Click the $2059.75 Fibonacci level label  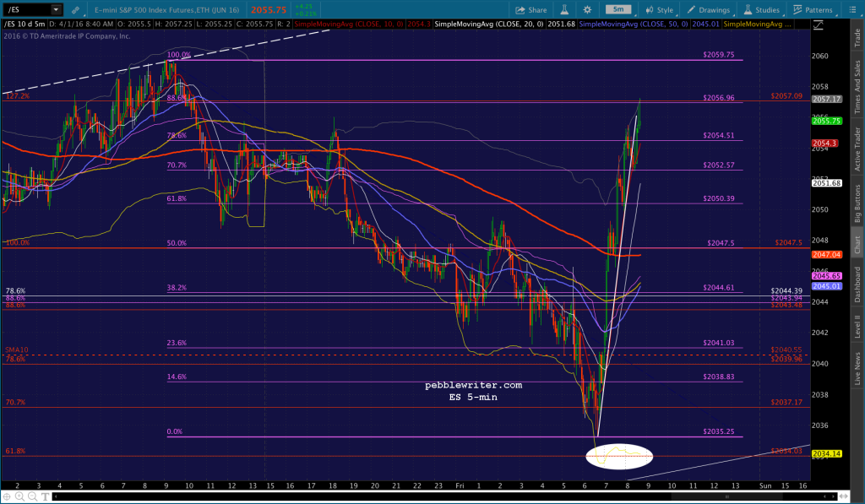point(718,55)
